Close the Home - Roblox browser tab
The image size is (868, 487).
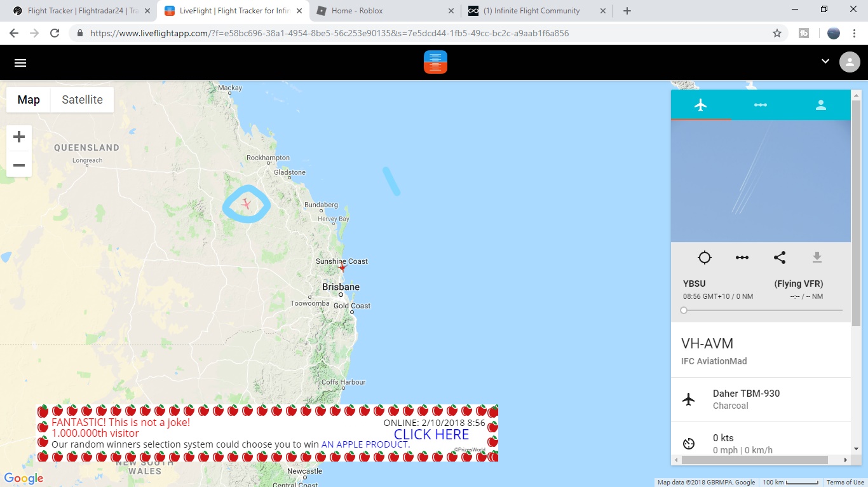tap(451, 11)
